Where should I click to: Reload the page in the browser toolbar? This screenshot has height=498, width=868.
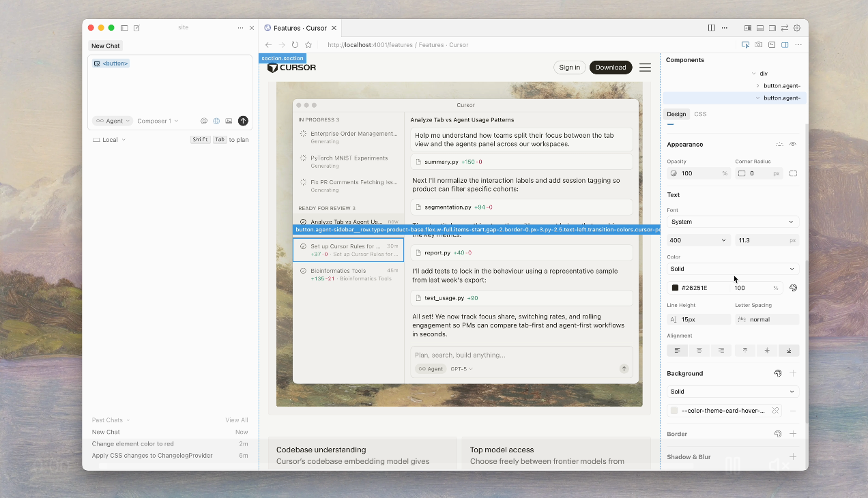tap(295, 45)
